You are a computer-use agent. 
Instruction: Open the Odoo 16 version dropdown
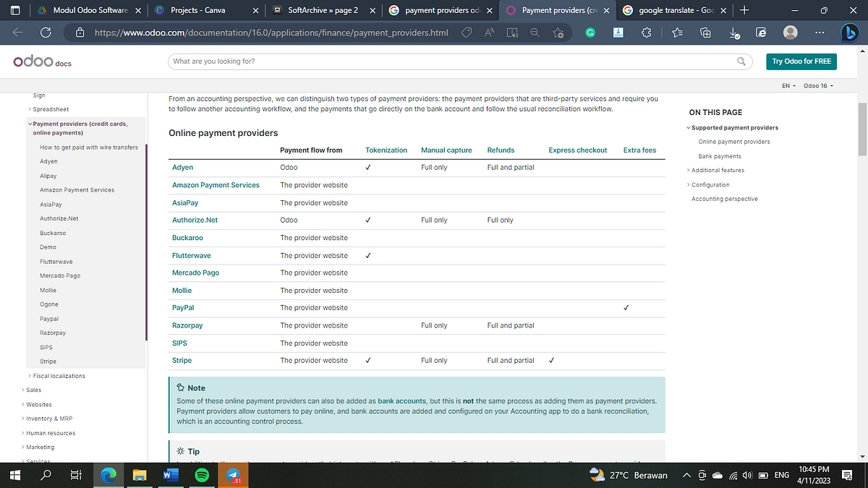817,85
